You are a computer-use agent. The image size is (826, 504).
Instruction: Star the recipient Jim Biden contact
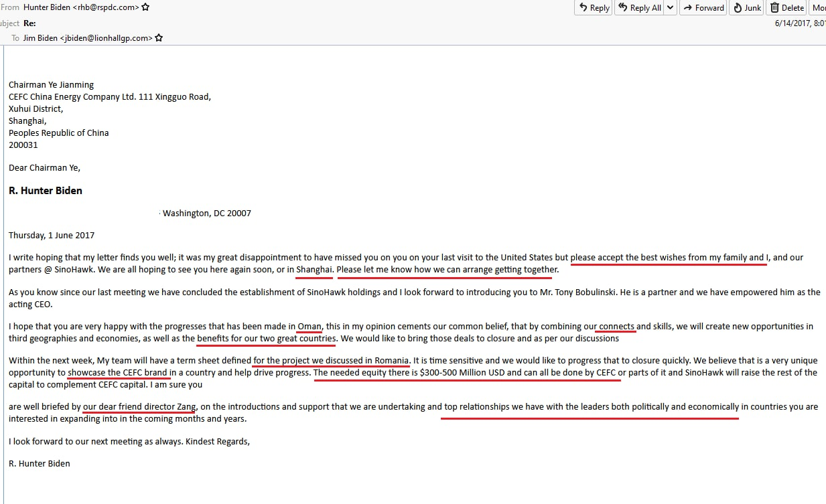click(159, 38)
